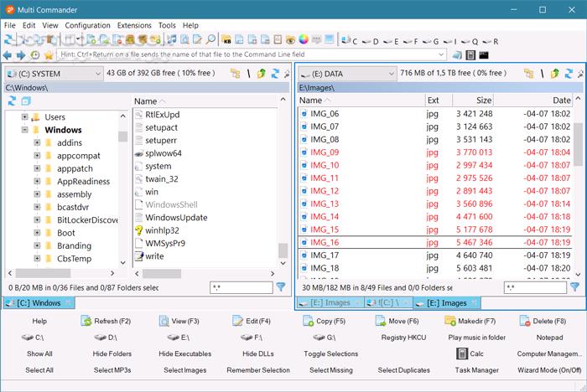Click the Task Manager button
Screen dimensions: 587x392
[x=476, y=370]
